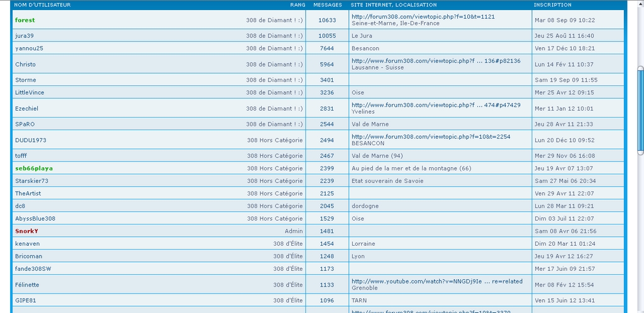
Task: Sort members by Rang header
Action: (x=297, y=4)
